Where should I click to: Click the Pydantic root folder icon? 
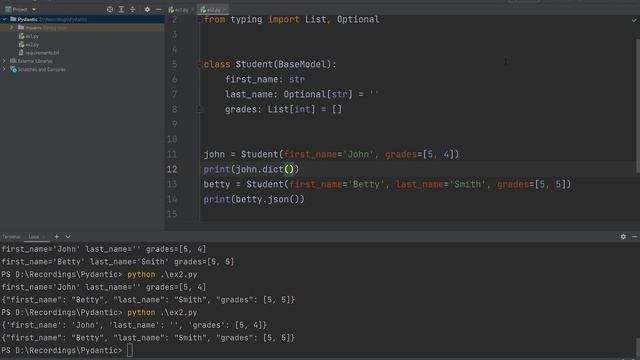coord(13,19)
